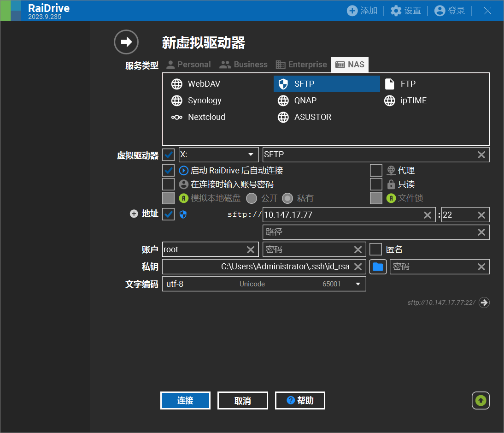Select the FTP file service
Image resolution: width=504 pixels, height=433 pixels.
[434, 84]
